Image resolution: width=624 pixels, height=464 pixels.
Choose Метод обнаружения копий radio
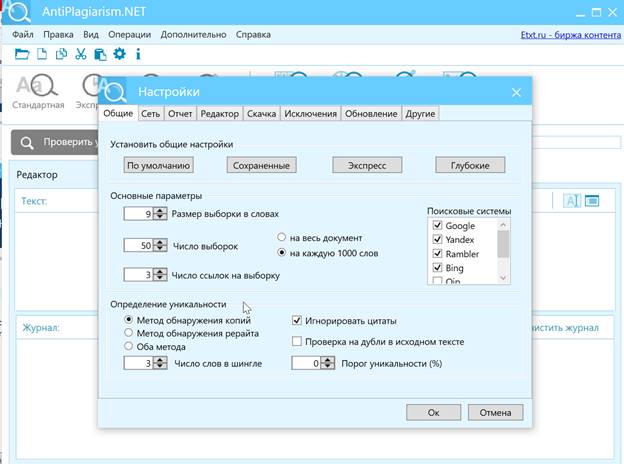click(128, 320)
